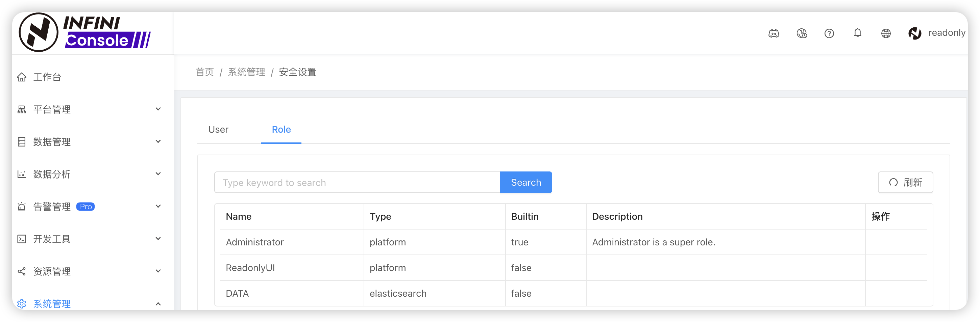The height and width of the screenshot is (322, 980).
Task: Click the help question mark icon
Action: (x=829, y=33)
